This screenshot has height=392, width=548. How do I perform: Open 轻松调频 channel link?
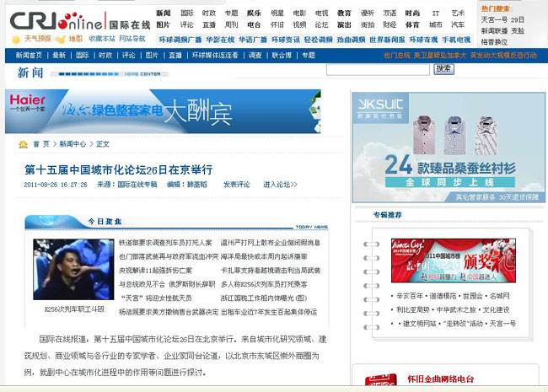coord(318,40)
